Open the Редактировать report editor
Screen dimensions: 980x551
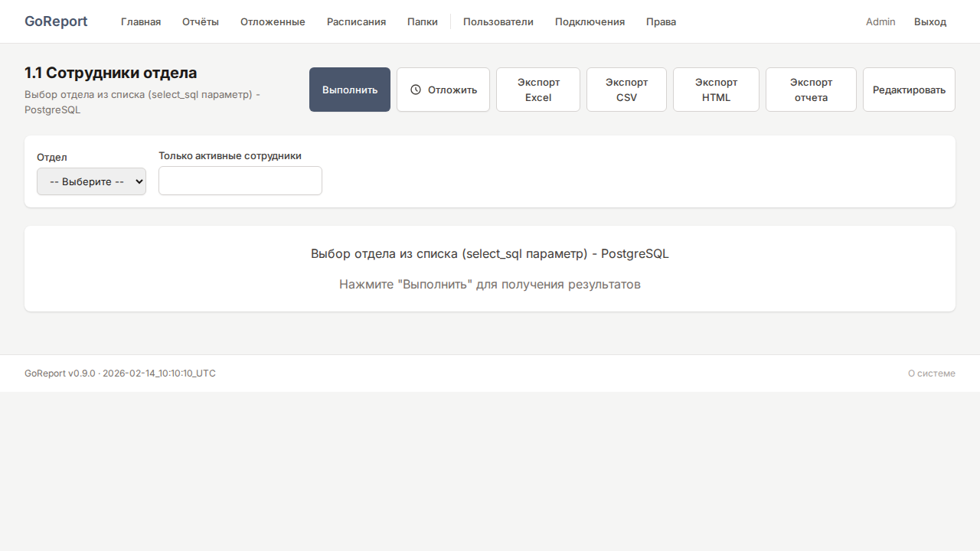(x=909, y=90)
